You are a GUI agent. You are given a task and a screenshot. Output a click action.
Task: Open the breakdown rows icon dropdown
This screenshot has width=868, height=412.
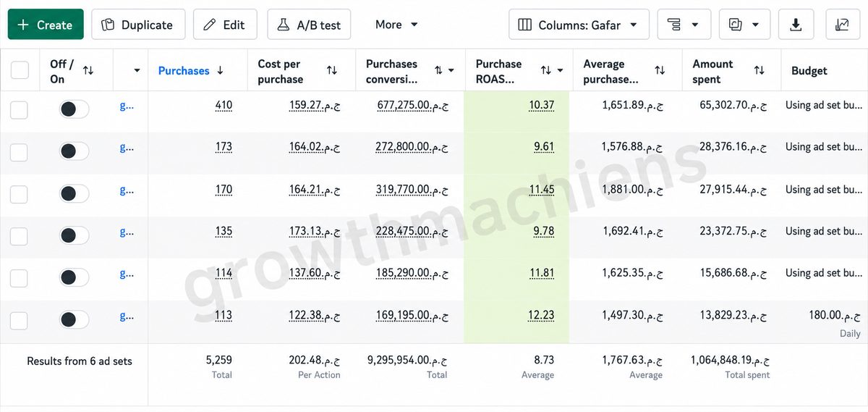[684, 25]
